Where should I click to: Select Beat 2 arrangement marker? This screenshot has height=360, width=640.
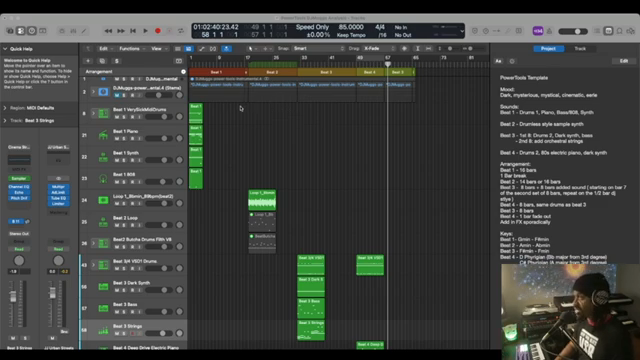tap(273, 72)
